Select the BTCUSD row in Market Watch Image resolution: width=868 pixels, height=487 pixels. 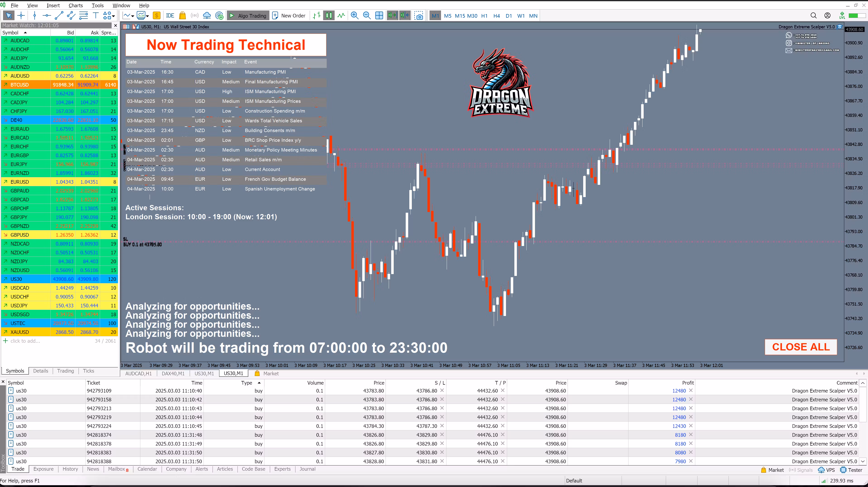coord(60,85)
